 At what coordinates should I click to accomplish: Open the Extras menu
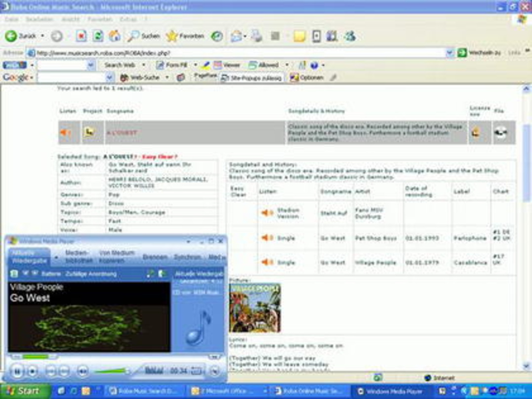point(128,19)
